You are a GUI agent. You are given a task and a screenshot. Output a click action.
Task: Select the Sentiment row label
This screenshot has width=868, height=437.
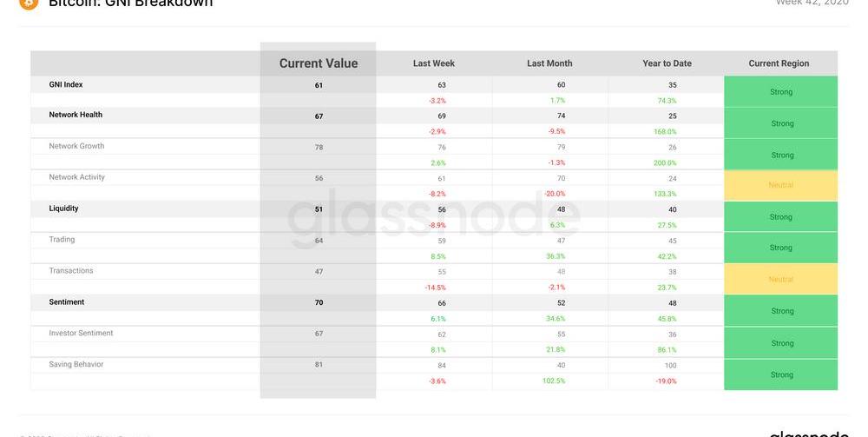[x=67, y=301]
